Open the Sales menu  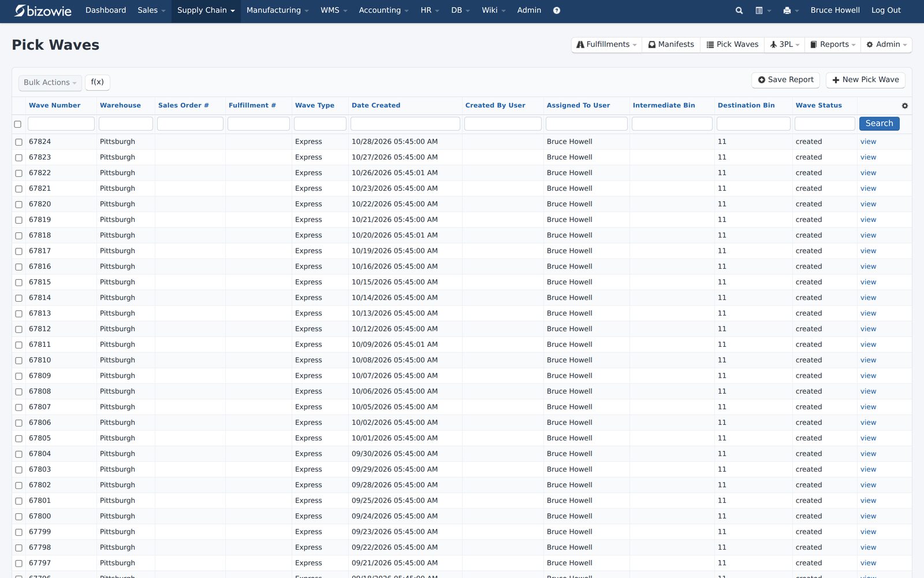151,10
